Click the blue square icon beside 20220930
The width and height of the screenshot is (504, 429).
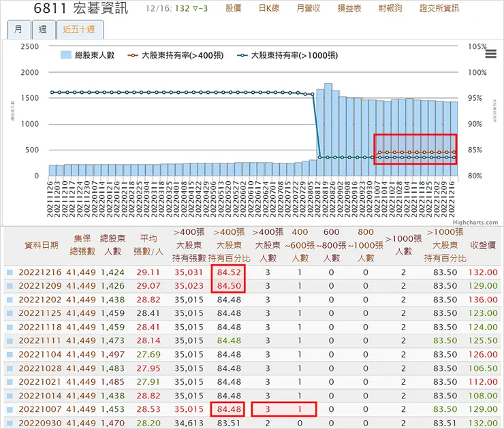point(10,424)
